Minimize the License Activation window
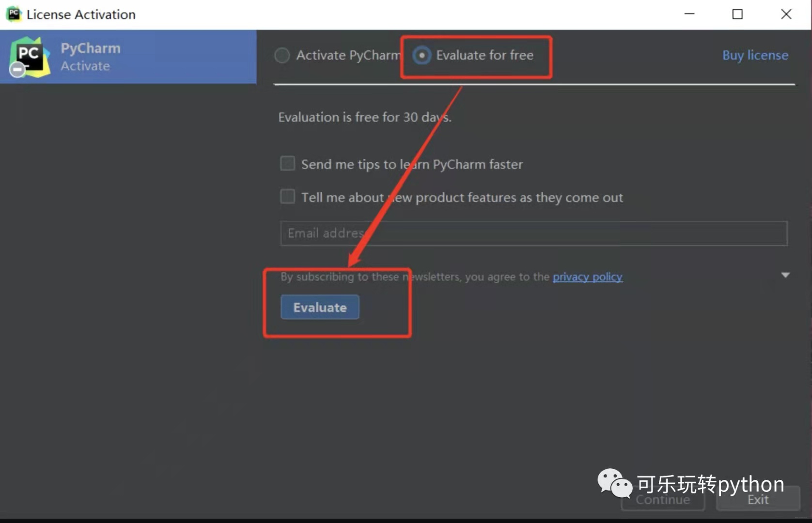The image size is (812, 523). [689, 14]
